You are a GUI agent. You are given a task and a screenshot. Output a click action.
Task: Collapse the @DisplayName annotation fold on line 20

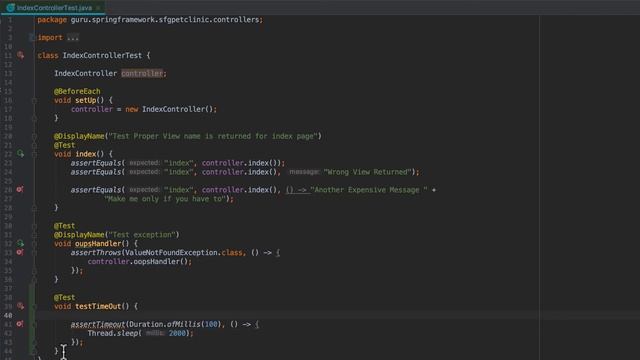(x=34, y=136)
